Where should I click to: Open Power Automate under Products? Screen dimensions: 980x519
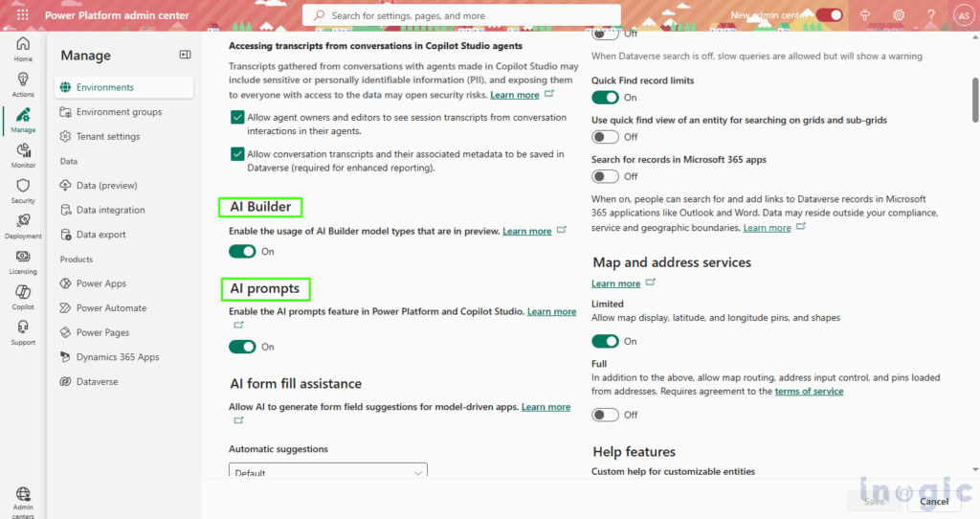pyautogui.click(x=111, y=308)
